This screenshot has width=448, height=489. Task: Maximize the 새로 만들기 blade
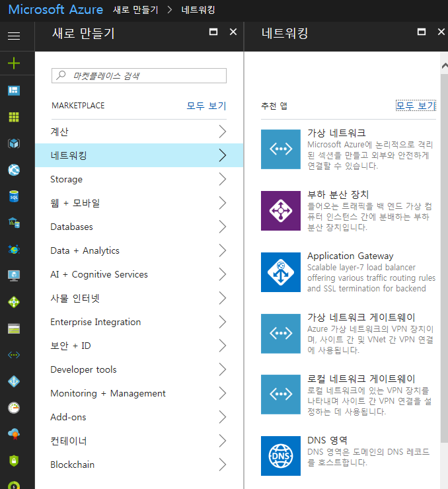tap(213, 32)
